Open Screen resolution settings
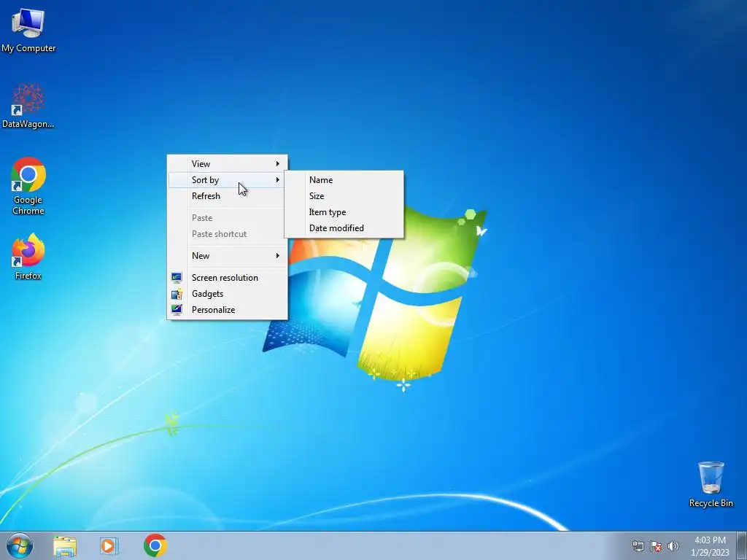The width and height of the screenshot is (747, 560). tap(228, 278)
